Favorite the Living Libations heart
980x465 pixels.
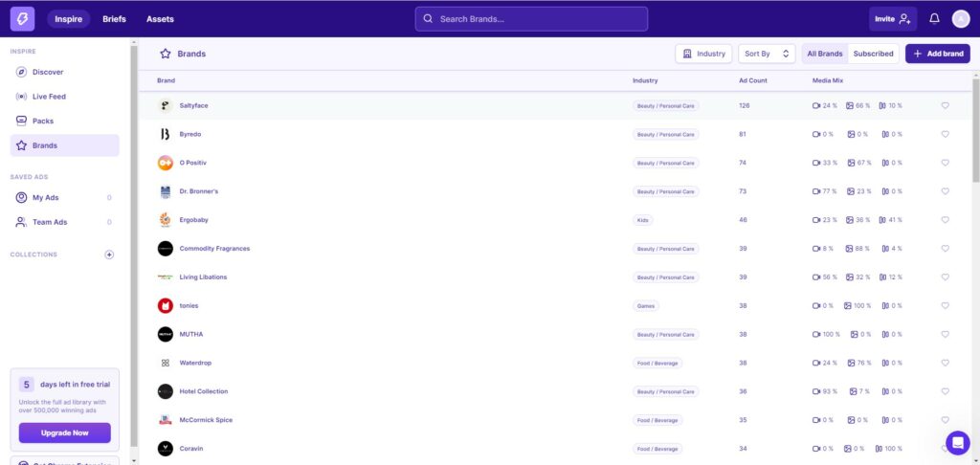945,277
